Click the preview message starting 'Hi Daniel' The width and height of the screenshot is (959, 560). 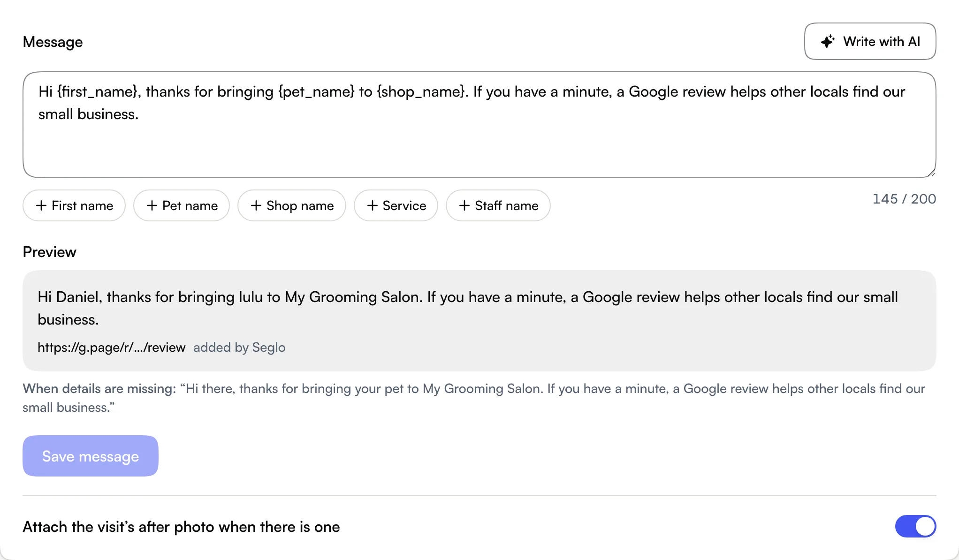click(468, 308)
